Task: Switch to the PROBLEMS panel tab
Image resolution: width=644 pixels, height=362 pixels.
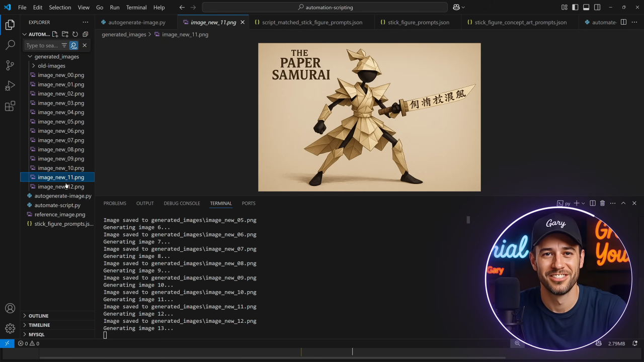Action: [115, 203]
